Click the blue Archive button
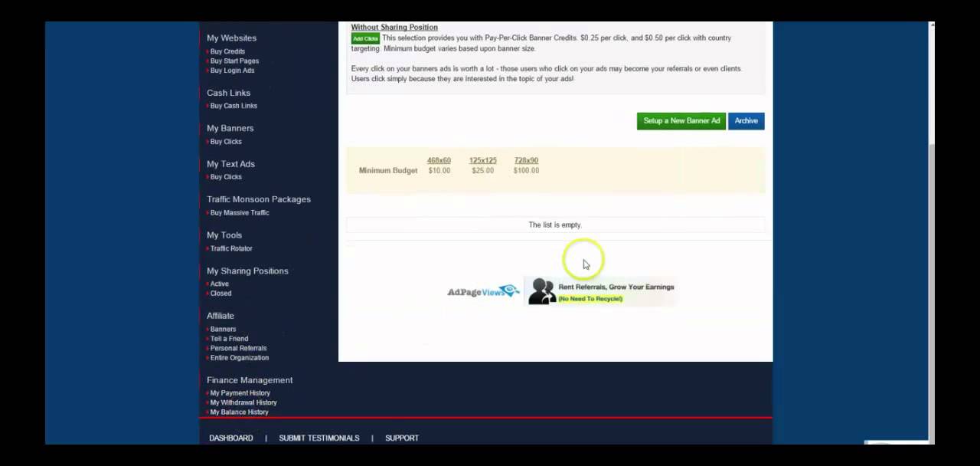The image size is (980, 466). coord(746,121)
